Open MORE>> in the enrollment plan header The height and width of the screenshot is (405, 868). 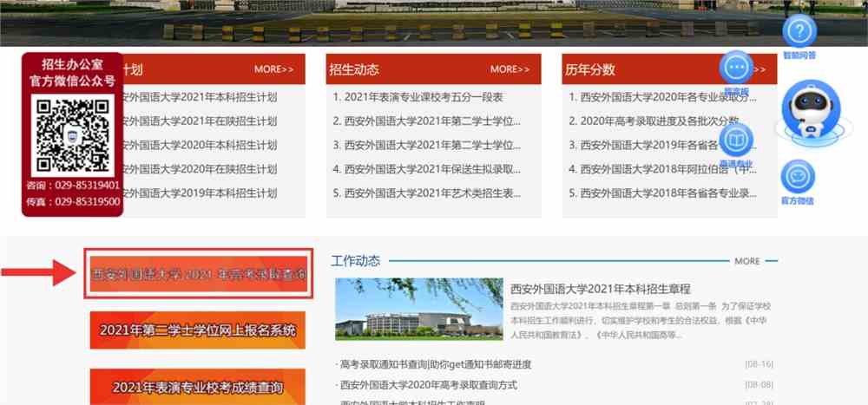tap(274, 69)
